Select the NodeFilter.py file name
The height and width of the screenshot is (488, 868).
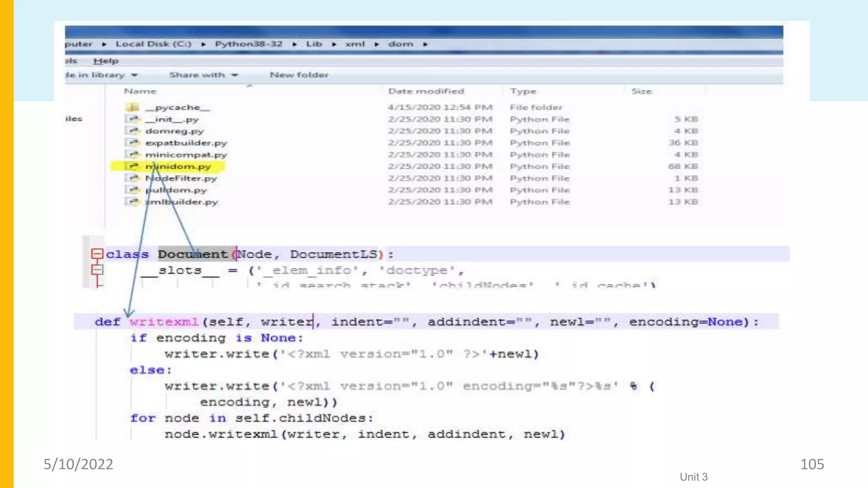(181, 179)
